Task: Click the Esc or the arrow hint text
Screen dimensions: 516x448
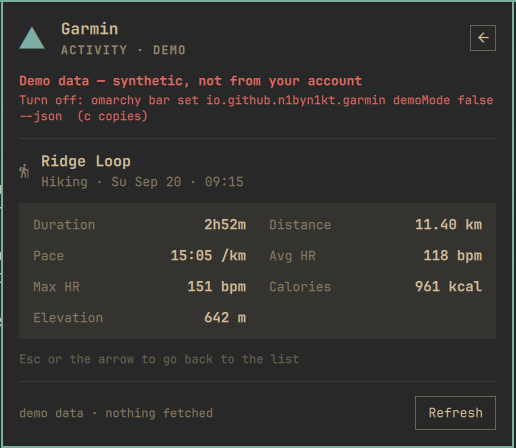Action: [159, 359]
